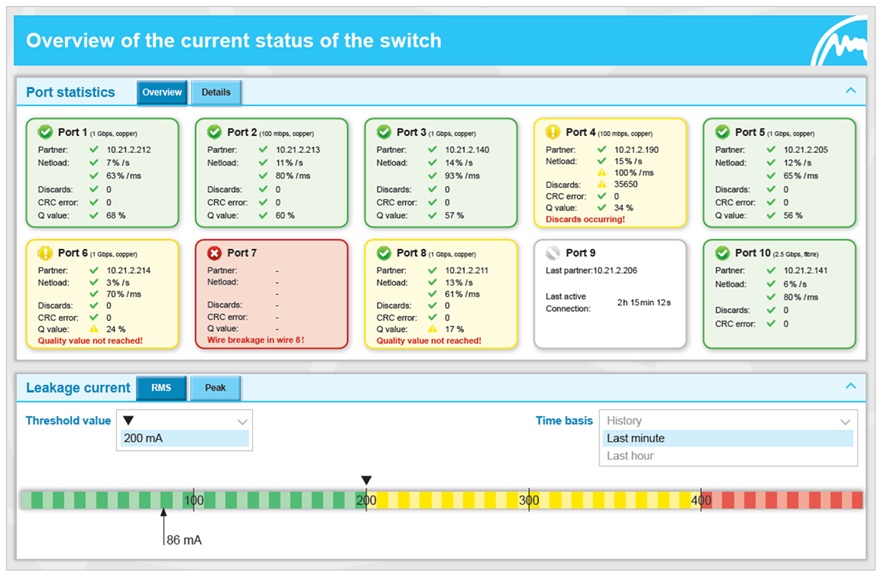Click the yellow warning icon on Port 4
The image size is (884, 578).
(553, 132)
